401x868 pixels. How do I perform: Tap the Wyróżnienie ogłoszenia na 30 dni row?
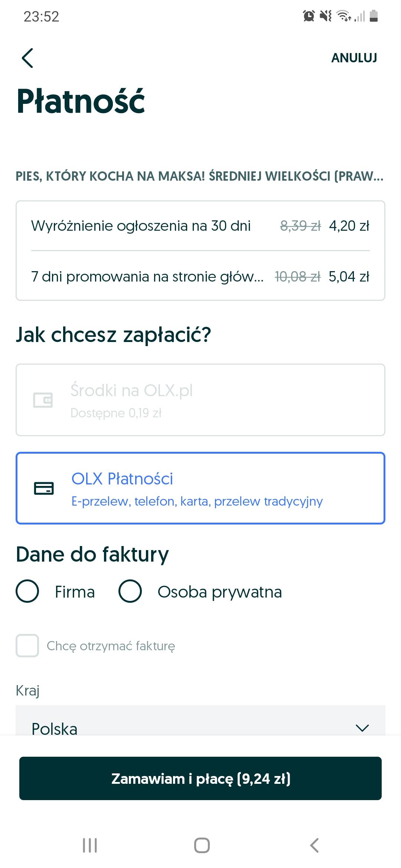coord(200,226)
